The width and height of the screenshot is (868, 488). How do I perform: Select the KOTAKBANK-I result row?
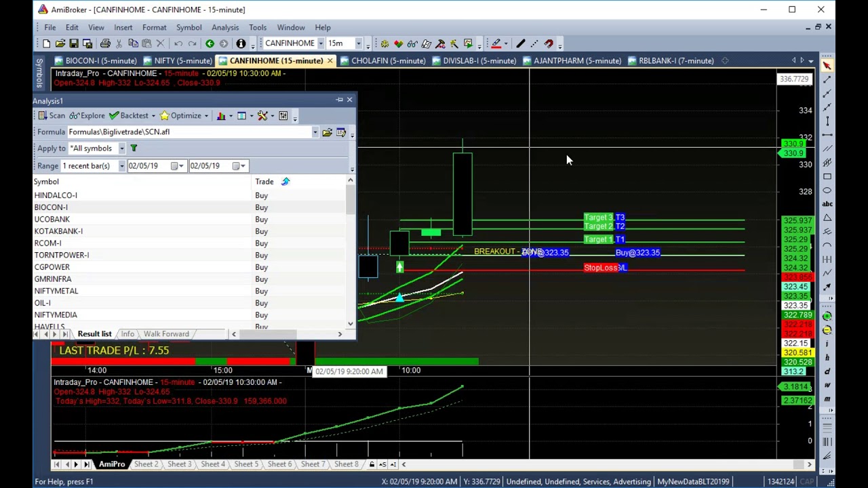pyautogui.click(x=189, y=231)
